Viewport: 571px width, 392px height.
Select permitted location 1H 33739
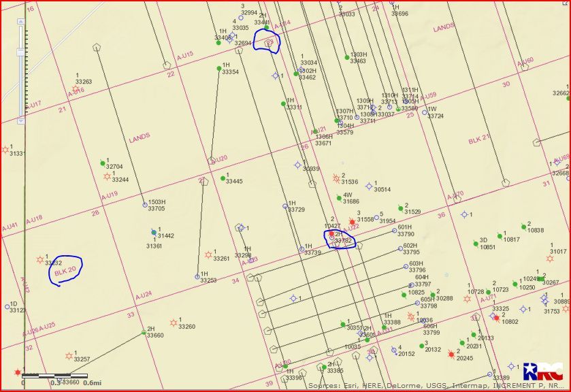[301, 249]
